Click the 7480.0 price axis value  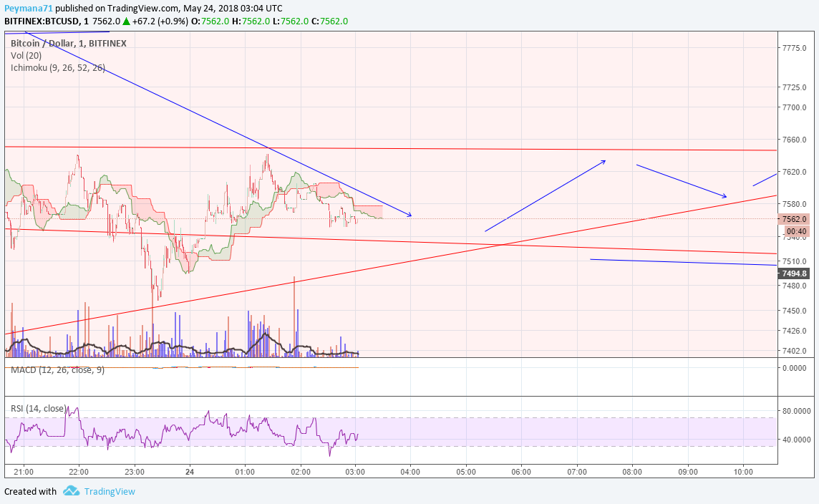(x=794, y=286)
